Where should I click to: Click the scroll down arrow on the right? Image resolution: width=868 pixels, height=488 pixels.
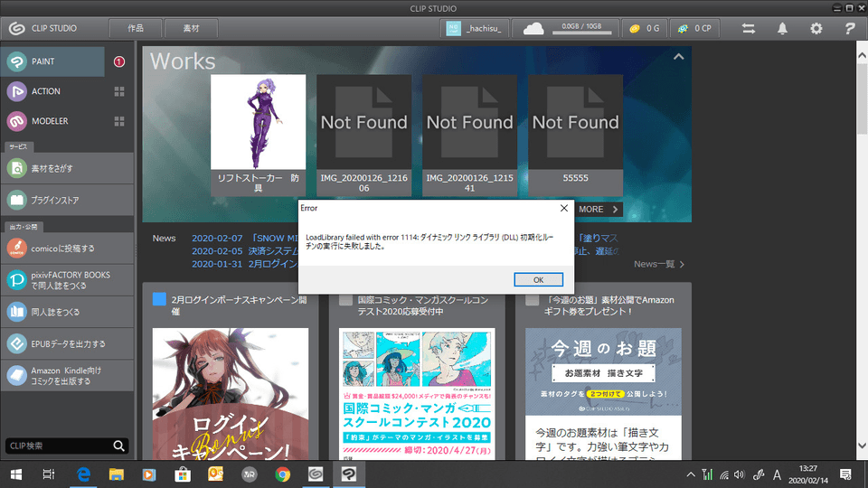(862, 446)
